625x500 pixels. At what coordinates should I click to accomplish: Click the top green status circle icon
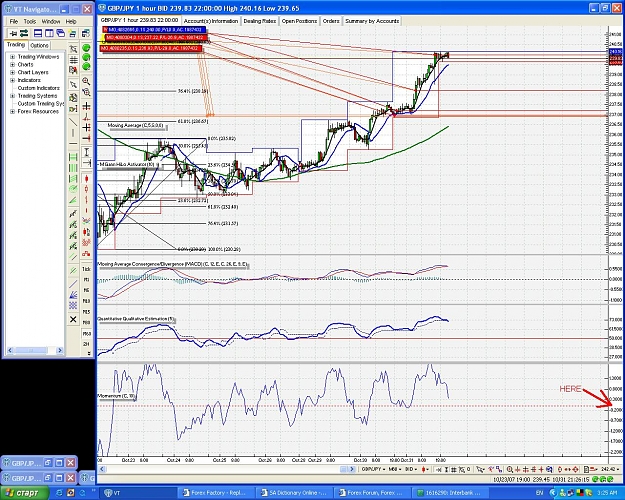(x=86, y=48)
